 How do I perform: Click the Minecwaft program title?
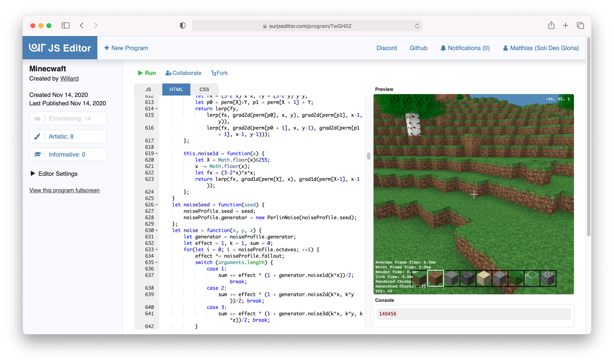(x=48, y=69)
